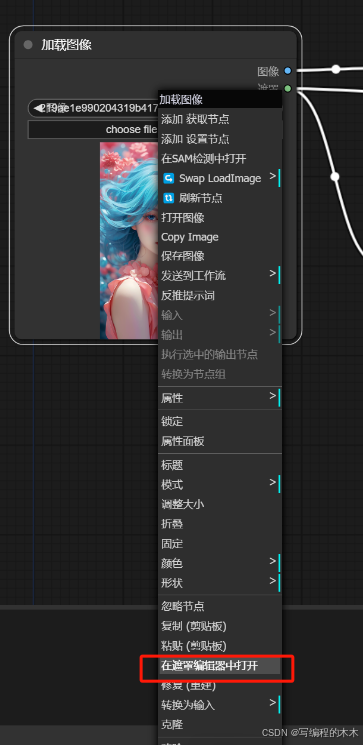This screenshot has height=745, width=363.
Task: Expand the 形状 submenu arrow
Action: point(273,581)
